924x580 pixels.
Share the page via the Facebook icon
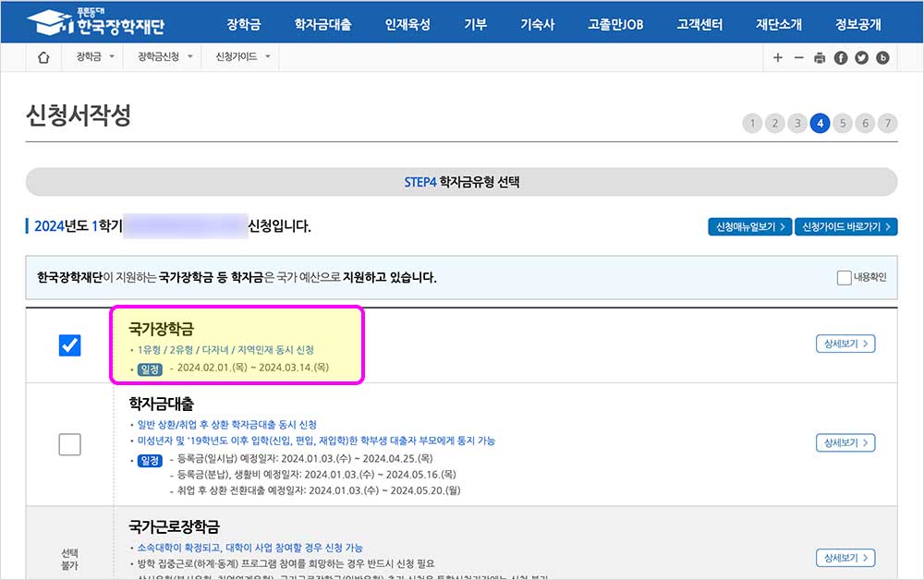tap(841, 57)
